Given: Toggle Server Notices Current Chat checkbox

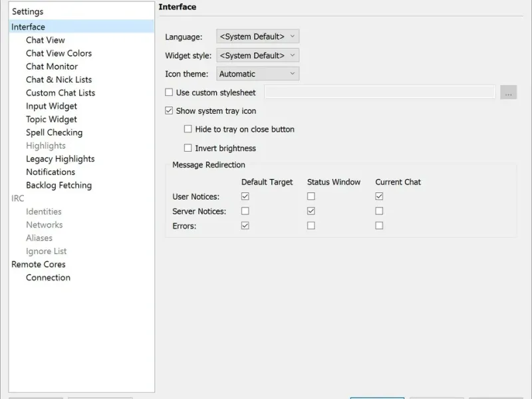Looking at the screenshot, I should point(379,211).
